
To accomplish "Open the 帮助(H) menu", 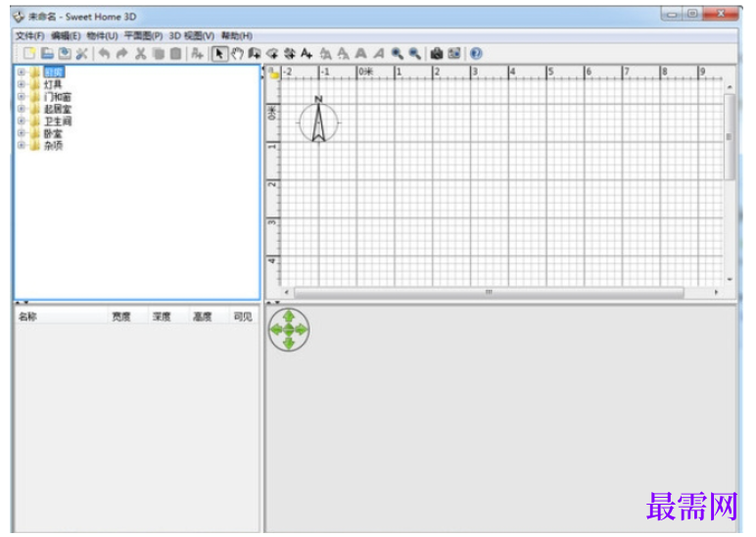I will pyautogui.click(x=237, y=35).
